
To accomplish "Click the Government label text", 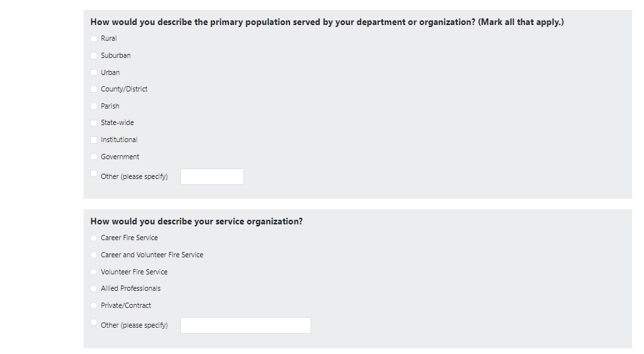I will tap(120, 157).
